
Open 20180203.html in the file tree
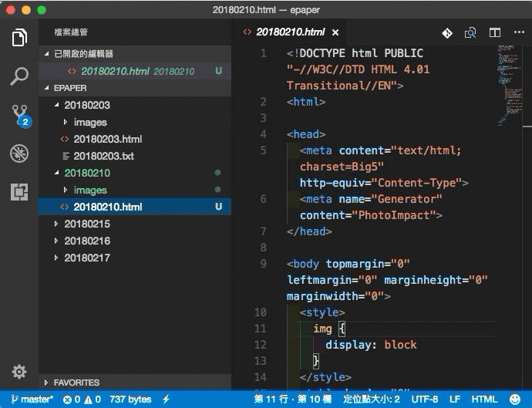[135, 139]
